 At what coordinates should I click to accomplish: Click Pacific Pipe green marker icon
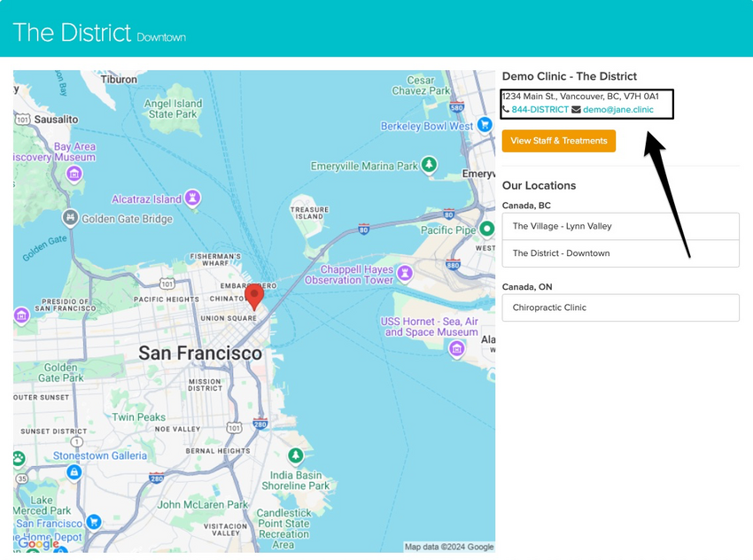[x=487, y=229]
